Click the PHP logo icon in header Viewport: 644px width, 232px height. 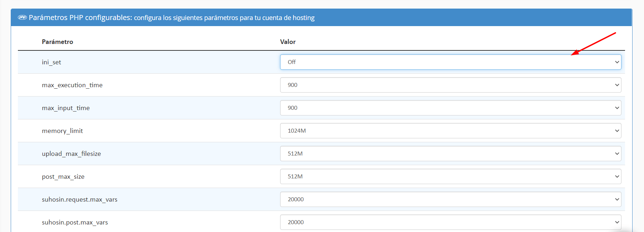(x=23, y=18)
